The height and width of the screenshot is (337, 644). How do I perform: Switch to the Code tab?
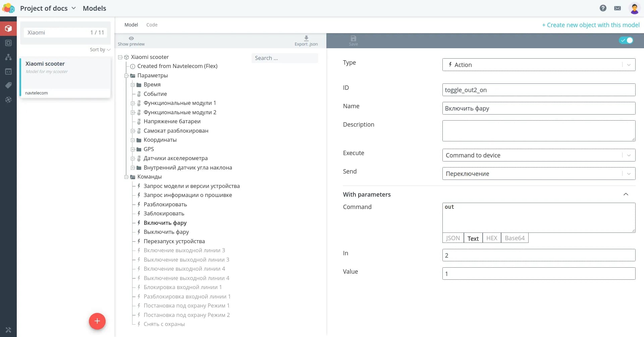tap(152, 25)
